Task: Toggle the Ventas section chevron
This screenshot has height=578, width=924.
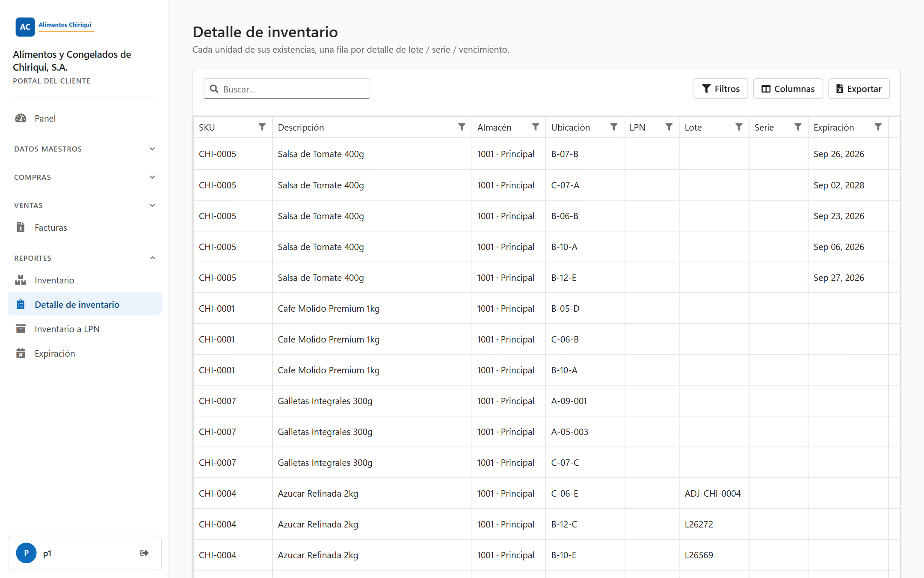Action: tap(152, 206)
